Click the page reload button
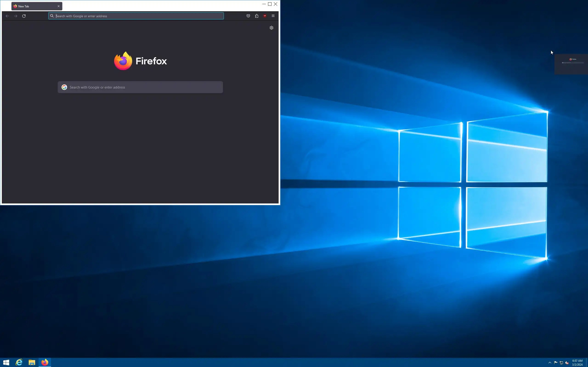Image resolution: width=588 pixels, height=367 pixels. tap(24, 16)
